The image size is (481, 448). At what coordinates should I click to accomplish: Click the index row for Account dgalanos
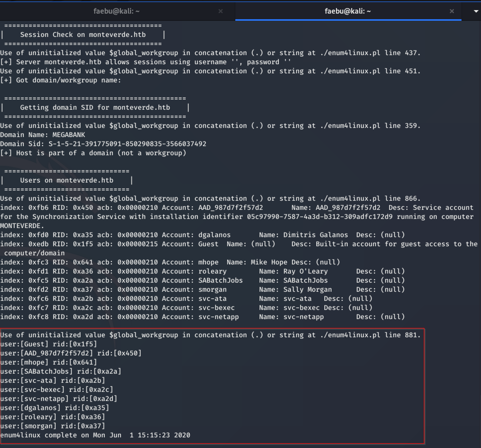coord(202,235)
